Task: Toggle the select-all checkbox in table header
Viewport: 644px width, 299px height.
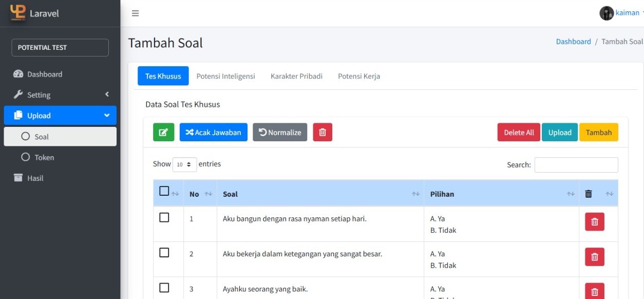Action: click(164, 191)
